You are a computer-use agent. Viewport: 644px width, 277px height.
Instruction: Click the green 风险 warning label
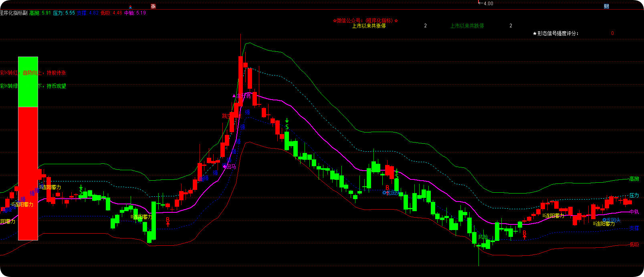[x=483, y=237]
